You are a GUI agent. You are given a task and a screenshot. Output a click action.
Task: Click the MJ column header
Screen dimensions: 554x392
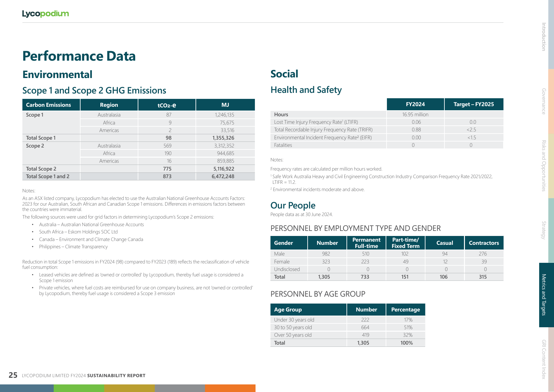tap(225, 105)
